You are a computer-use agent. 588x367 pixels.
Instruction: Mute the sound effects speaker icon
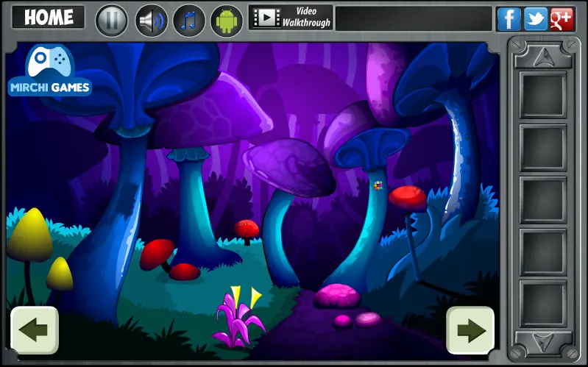[151, 21]
